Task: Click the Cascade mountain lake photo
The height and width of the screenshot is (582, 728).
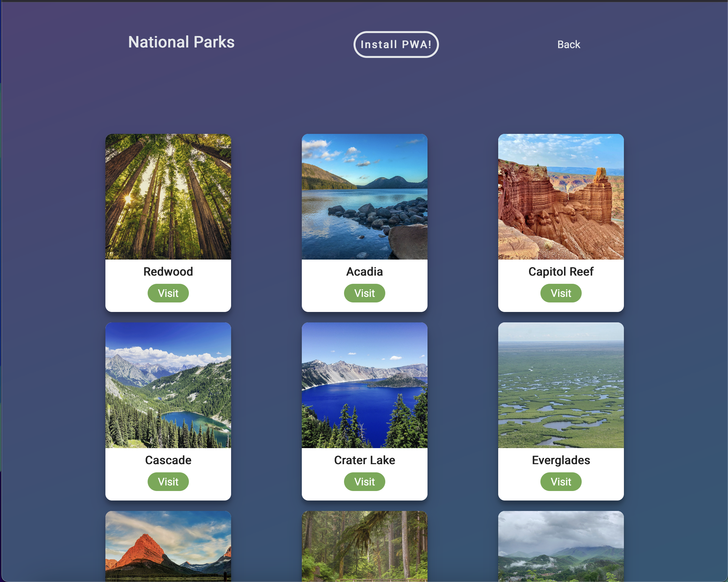Action: click(x=168, y=385)
